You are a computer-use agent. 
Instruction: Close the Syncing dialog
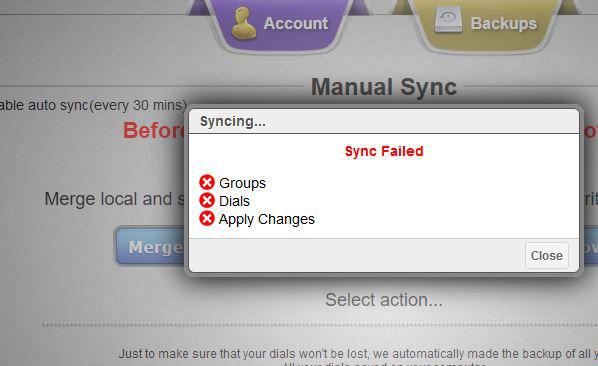547,255
